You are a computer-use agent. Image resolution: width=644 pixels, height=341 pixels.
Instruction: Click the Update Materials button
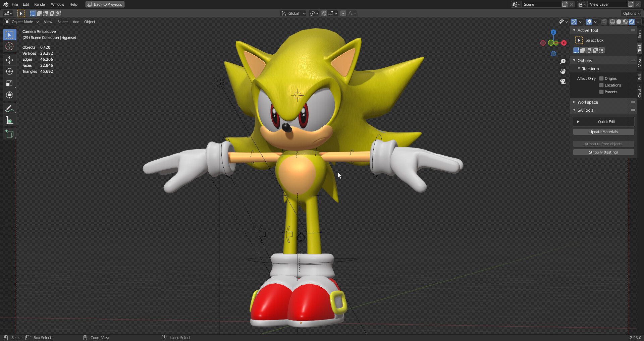603,132
